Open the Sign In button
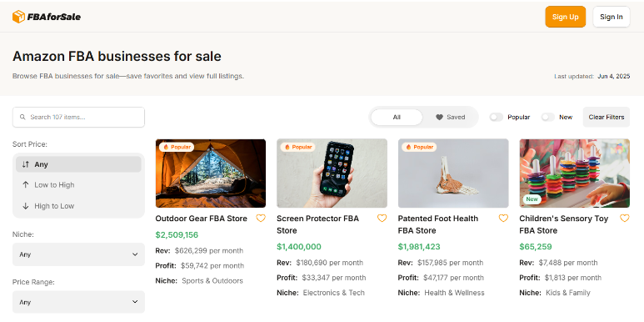Viewport: 644px width, 322px height. point(612,17)
